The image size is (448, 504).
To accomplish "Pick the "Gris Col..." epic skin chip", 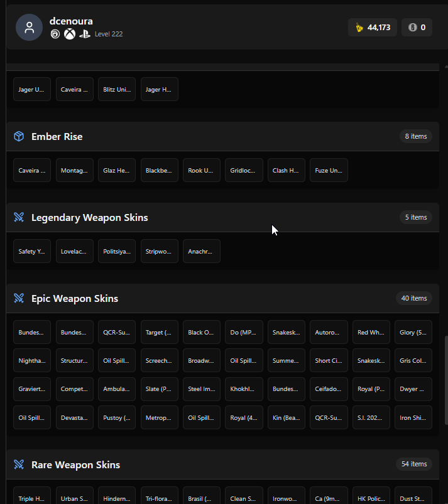I will tap(413, 361).
